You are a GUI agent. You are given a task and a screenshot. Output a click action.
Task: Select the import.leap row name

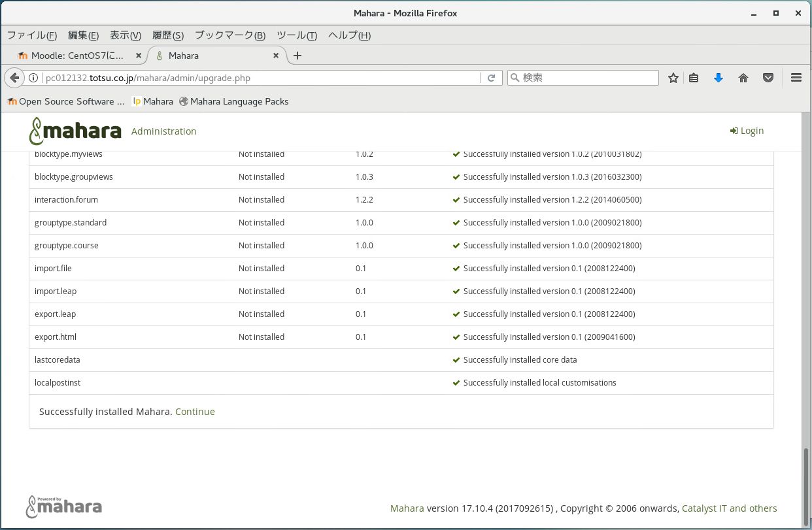(x=56, y=291)
